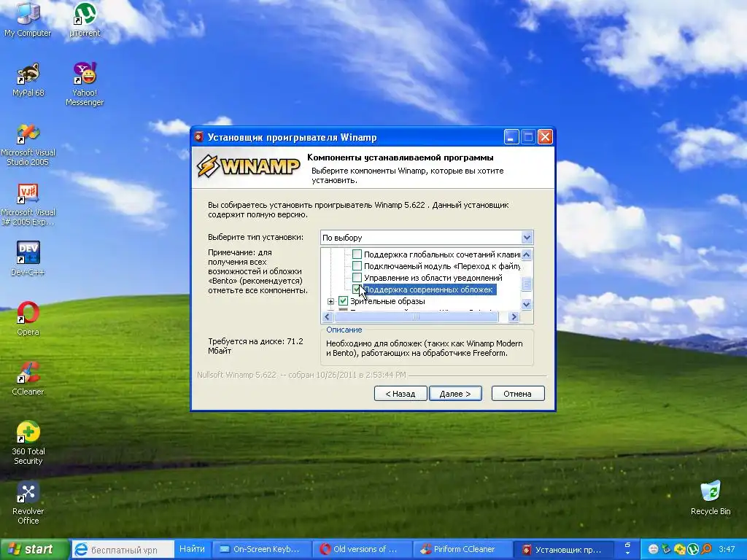Select the Recycle Bin icon
The image size is (747, 560).
coord(711,497)
